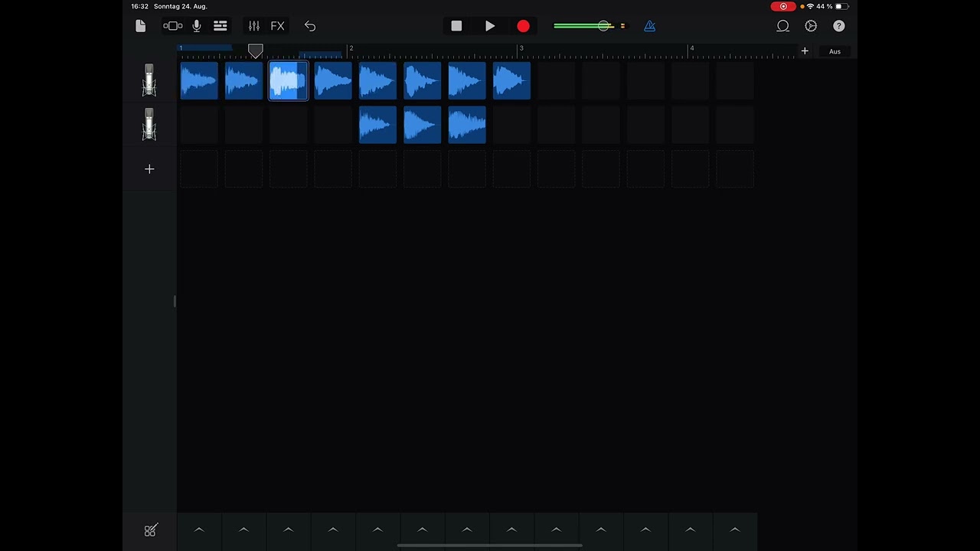The width and height of the screenshot is (980, 551).
Task: Trigger column thirteen with its chevron
Action: pyautogui.click(x=735, y=530)
